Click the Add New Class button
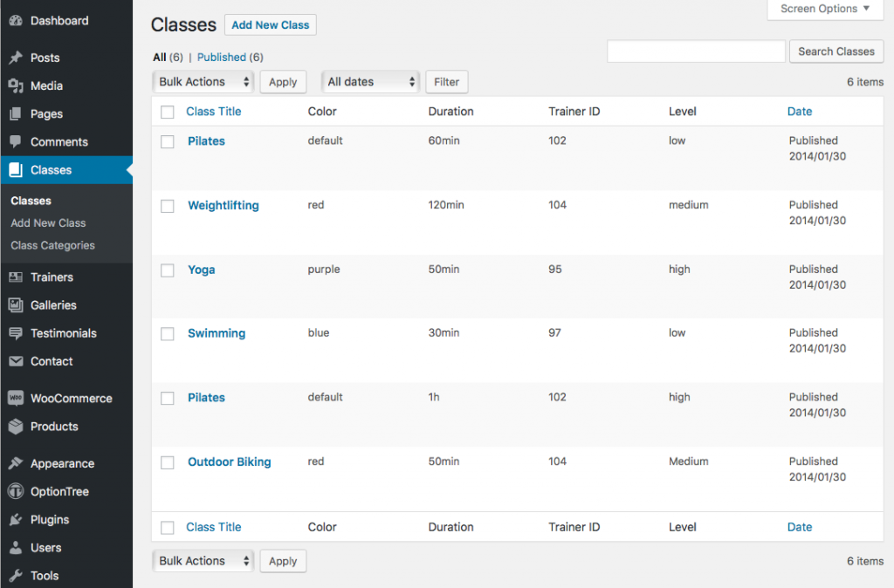The image size is (894, 588). tap(270, 24)
